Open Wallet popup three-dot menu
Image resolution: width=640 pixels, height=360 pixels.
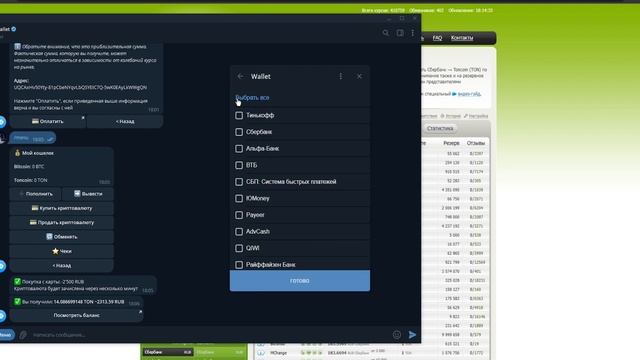(341, 76)
